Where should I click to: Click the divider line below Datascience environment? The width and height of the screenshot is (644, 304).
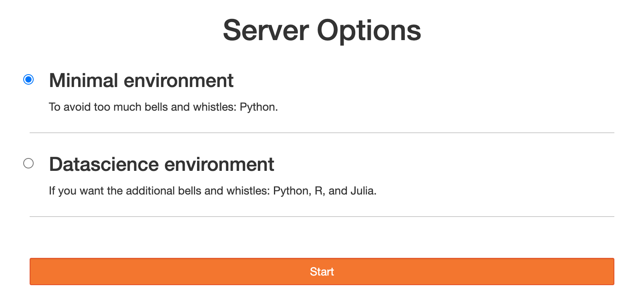coord(322,217)
